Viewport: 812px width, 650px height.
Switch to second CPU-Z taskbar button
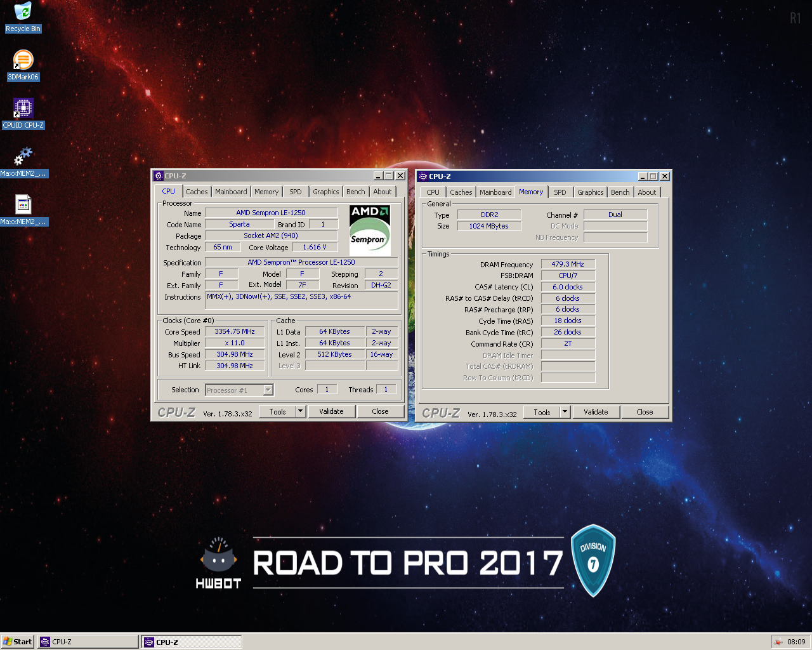(191, 642)
